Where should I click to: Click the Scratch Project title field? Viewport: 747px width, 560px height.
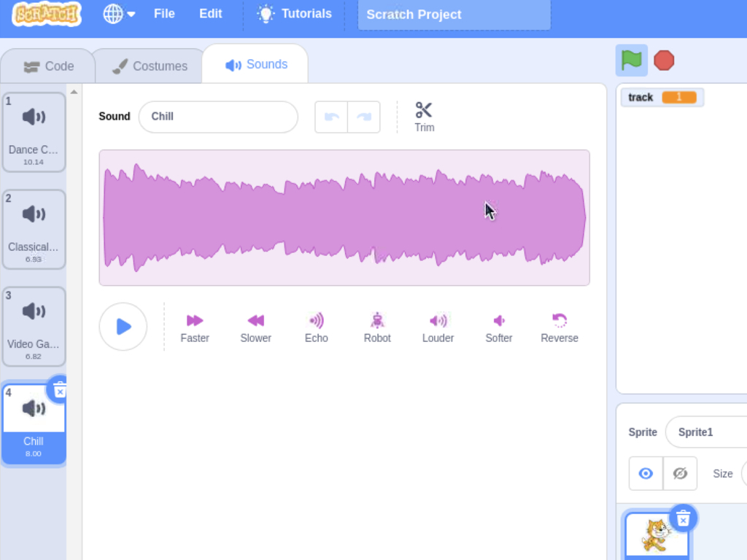(x=454, y=15)
